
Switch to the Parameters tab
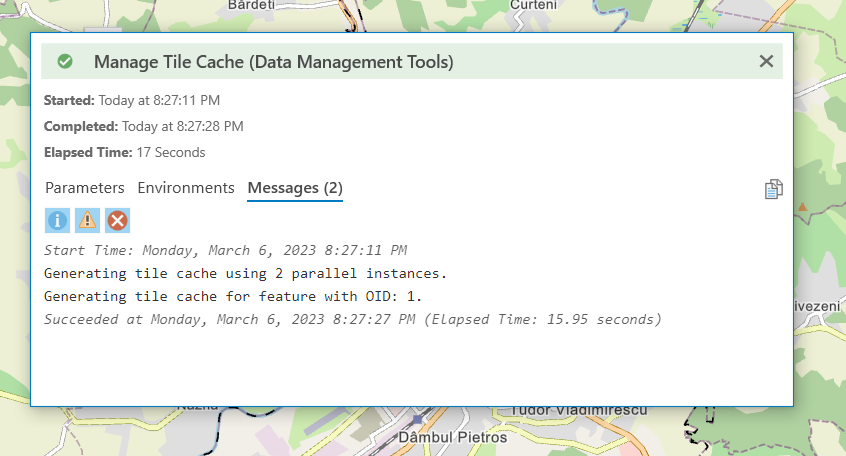click(85, 188)
